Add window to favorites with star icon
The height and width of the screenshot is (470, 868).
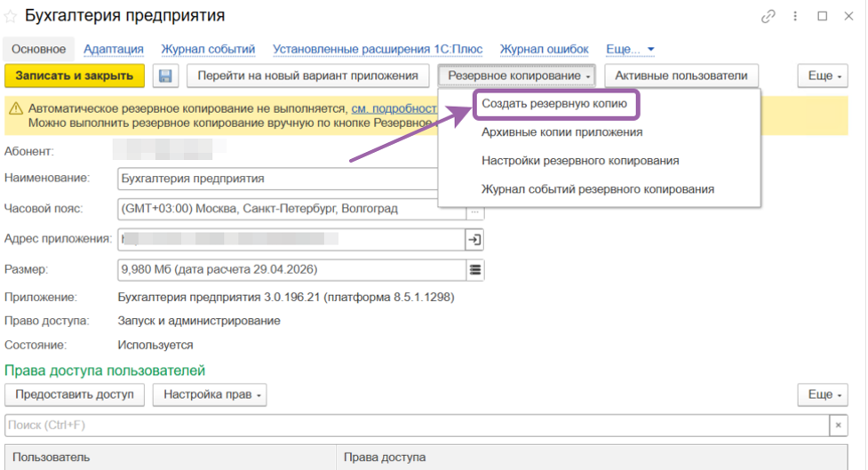(10, 16)
